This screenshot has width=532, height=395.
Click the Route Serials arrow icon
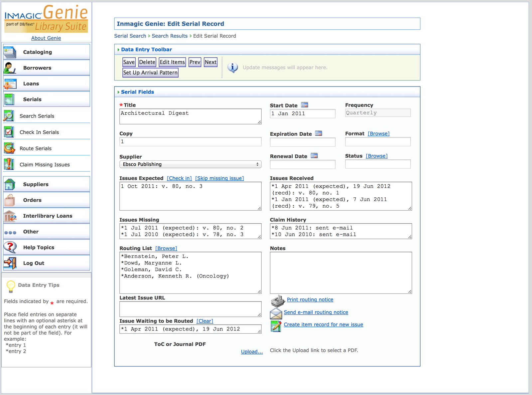coord(9,148)
